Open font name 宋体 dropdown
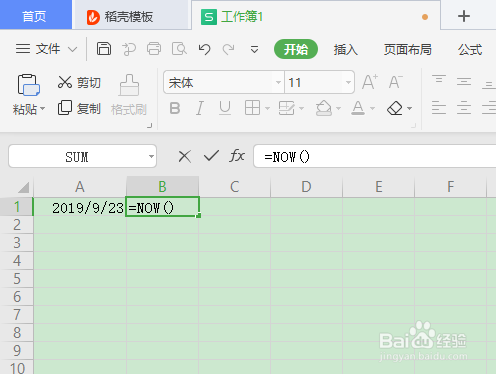Image resolution: width=496 pixels, height=374 pixels. (278, 82)
